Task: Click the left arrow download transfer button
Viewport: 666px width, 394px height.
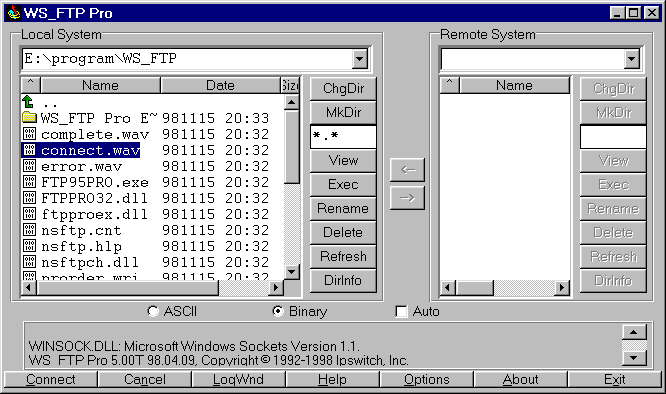Action: pyautogui.click(x=407, y=170)
